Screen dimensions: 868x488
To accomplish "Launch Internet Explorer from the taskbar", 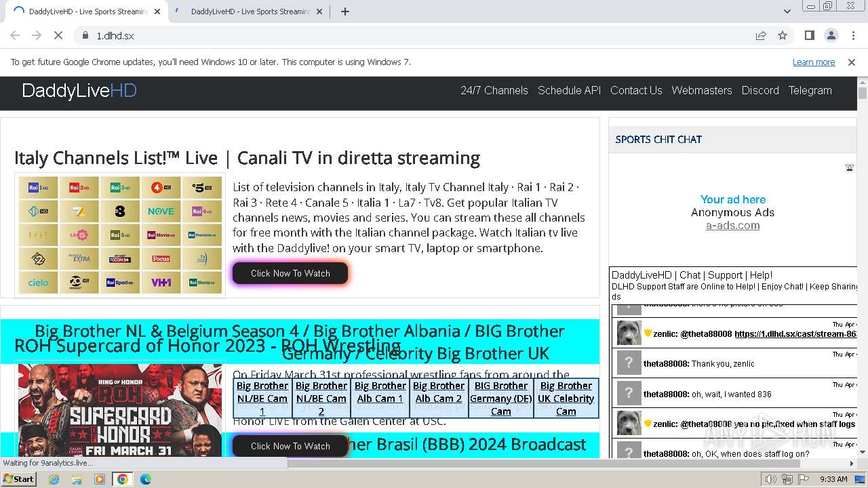I will 54,479.
